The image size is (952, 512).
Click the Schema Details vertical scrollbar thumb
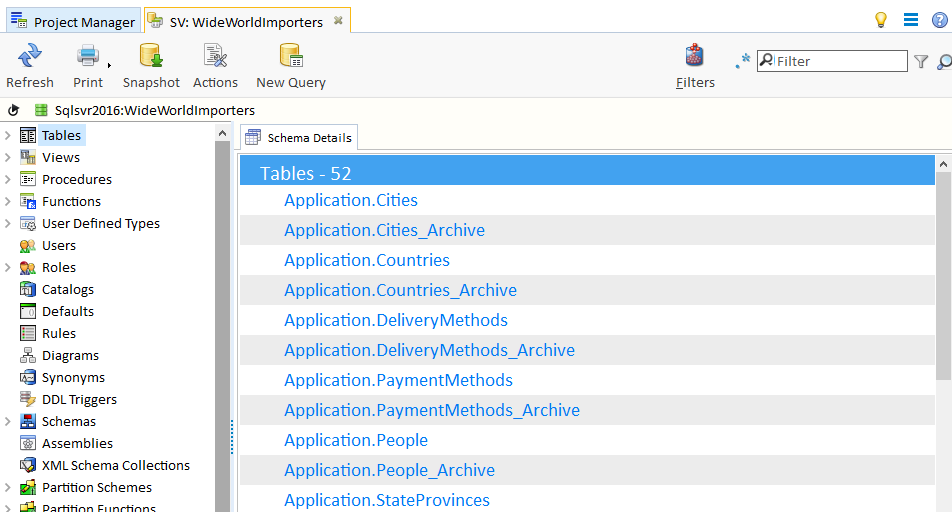[x=943, y=276]
